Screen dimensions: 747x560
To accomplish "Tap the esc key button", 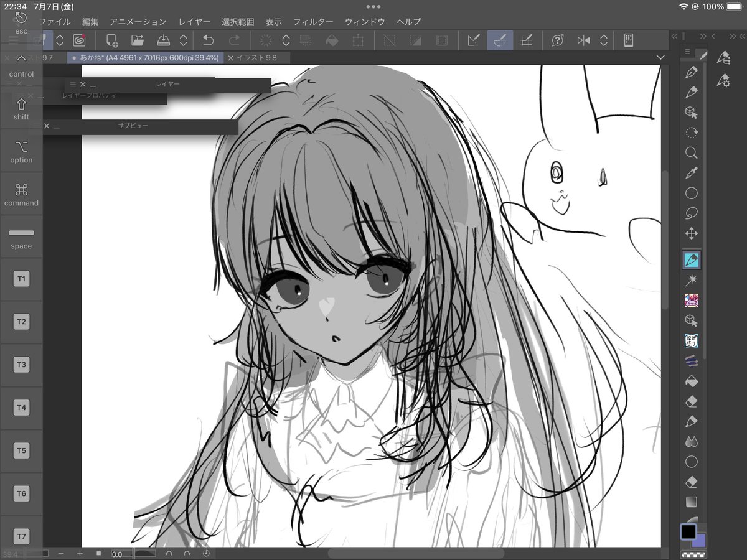I will [21, 24].
